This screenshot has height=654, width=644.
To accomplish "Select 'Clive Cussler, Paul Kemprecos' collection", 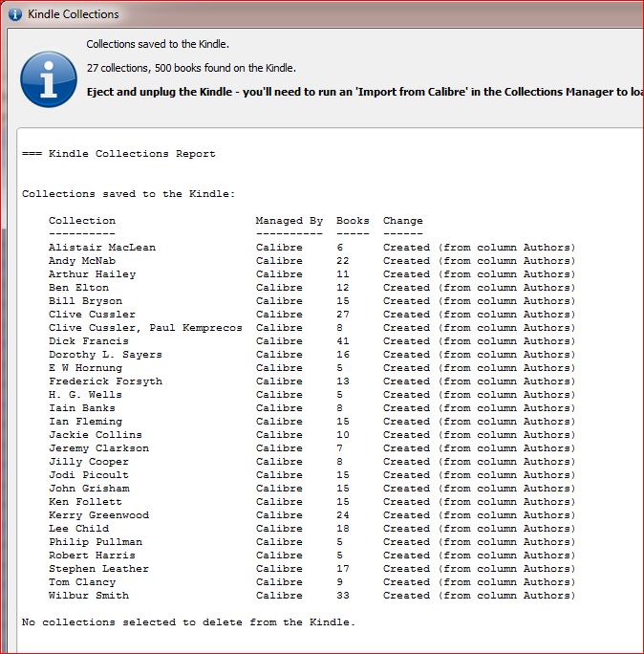I will [145, 327].
